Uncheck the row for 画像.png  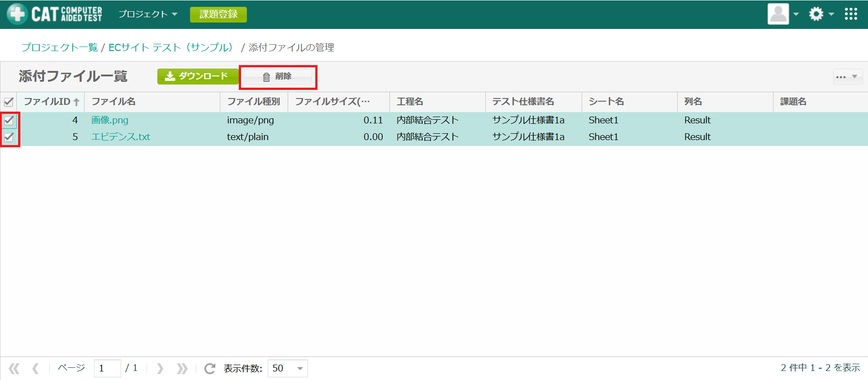coord(9,120)
